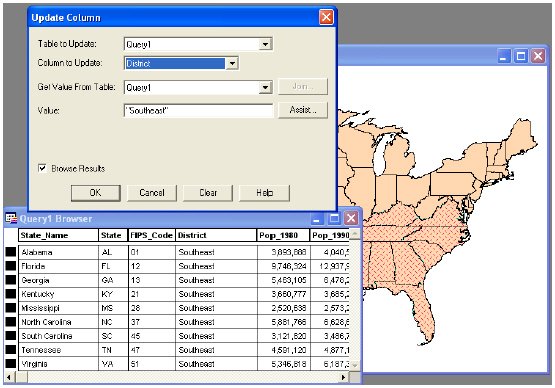
Task: Click the Pop_1990 column header
Action: tap(330, 235)
